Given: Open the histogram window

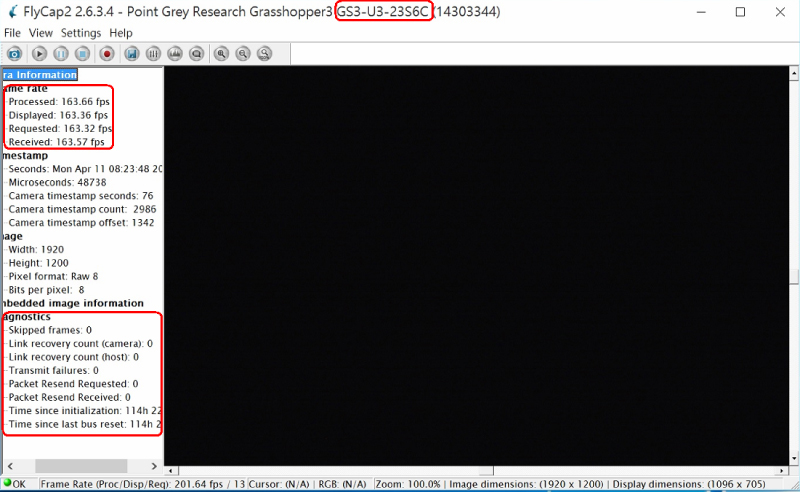Looking at the screenshot, I should tap(175, 53).
